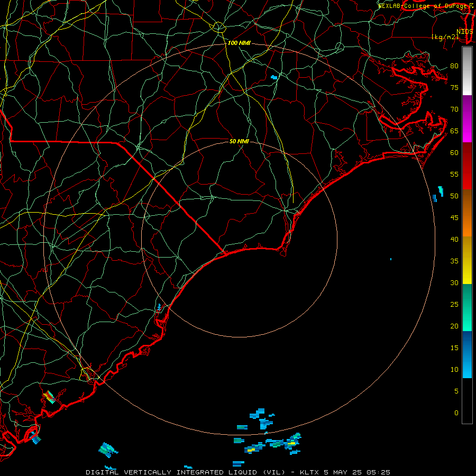The width and height of the screenshot is (476, 476).
Task: Click the [kg/m2] unit label
Action: pyautogui.click(x=445, y=37)
